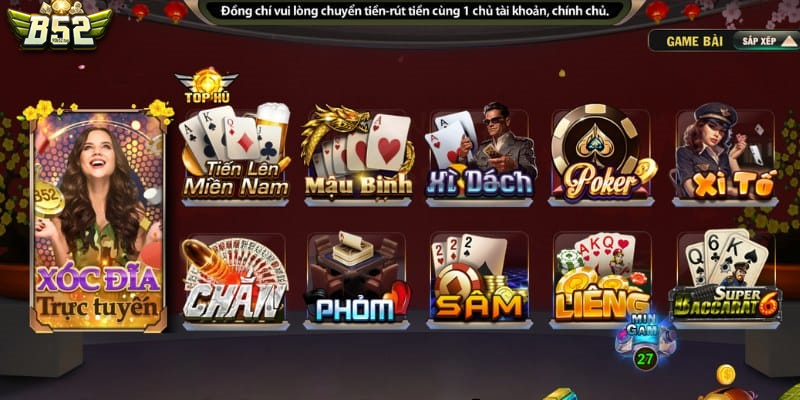Image resolution: width=800 pixels, height=400 pixels.
Task: Open the Liêng game icon
Action: [602, 279]
